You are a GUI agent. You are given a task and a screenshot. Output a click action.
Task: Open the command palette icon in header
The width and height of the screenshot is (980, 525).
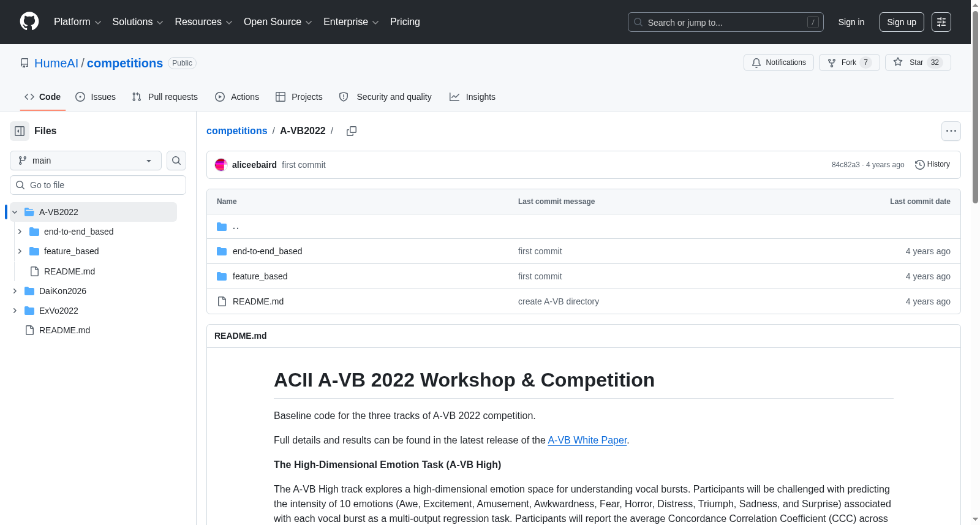[x=941, y=22]
